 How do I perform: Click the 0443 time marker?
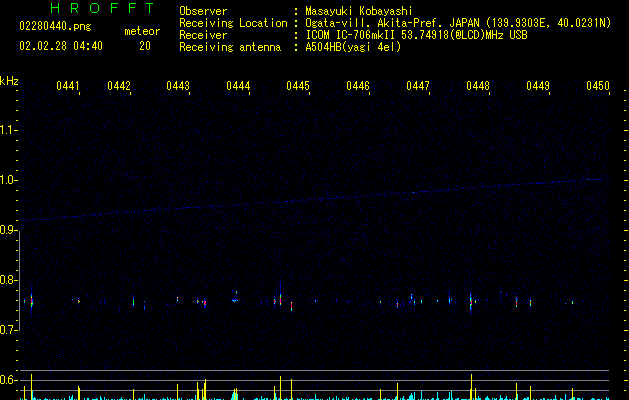[x=178, y=86]
